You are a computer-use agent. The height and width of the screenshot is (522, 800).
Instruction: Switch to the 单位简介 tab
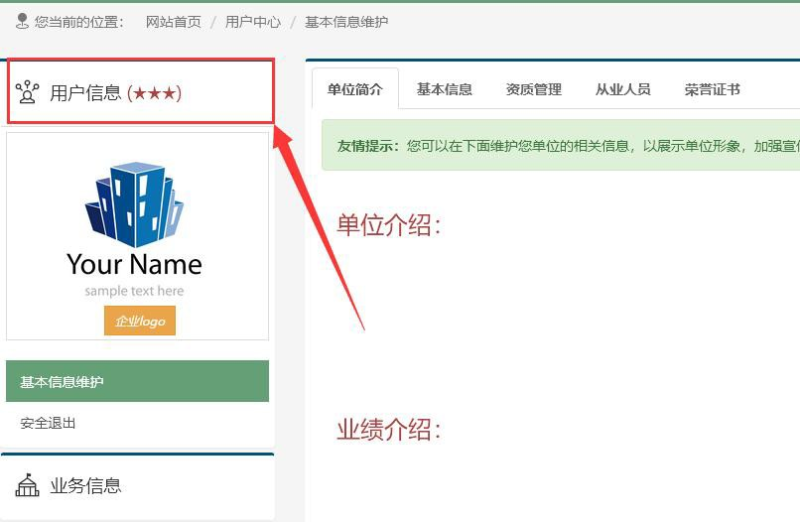point(355,90)
